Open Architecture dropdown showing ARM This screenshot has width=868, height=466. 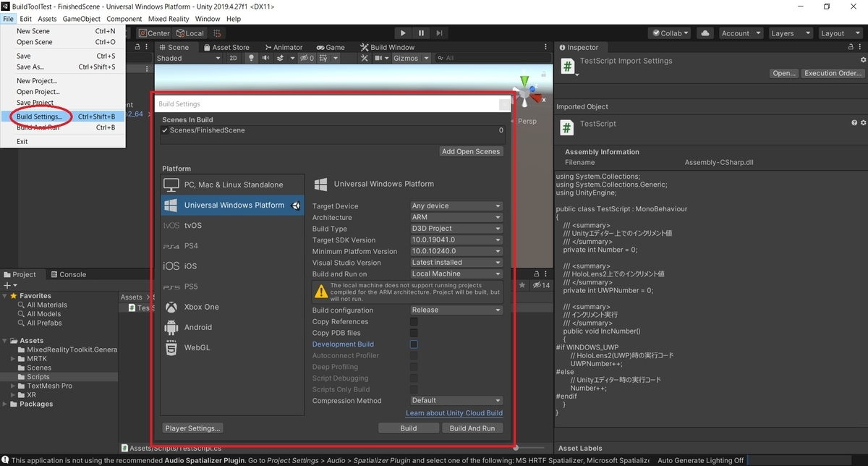click(456, 217)
